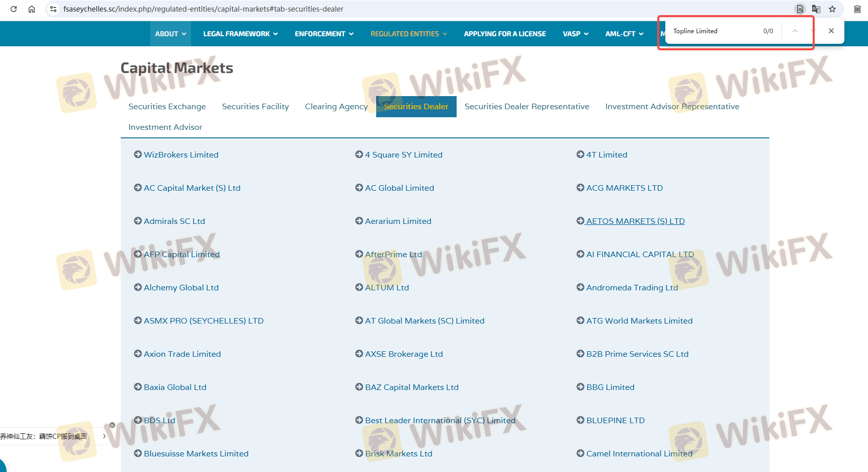Click the arrow icon beside Alchemy Global Ltd
The image size is (868, 472).
pyautogui.click(x=138, y=287)
